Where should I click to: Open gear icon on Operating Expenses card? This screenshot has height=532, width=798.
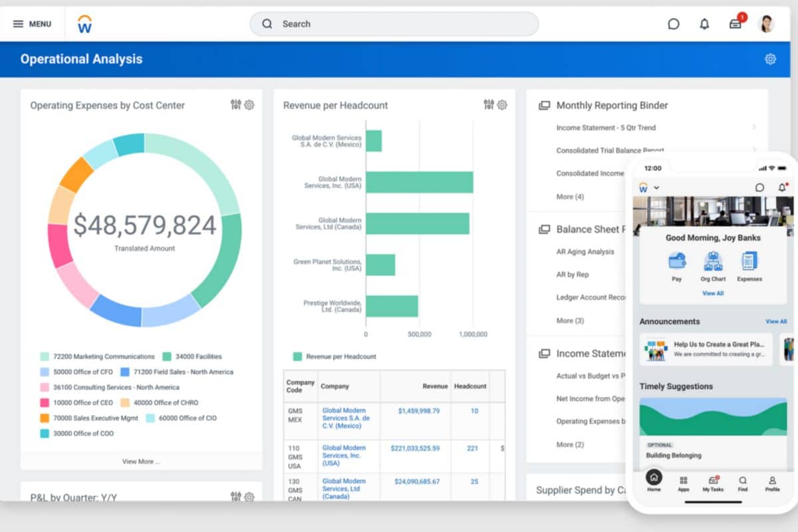click(249, 104)
